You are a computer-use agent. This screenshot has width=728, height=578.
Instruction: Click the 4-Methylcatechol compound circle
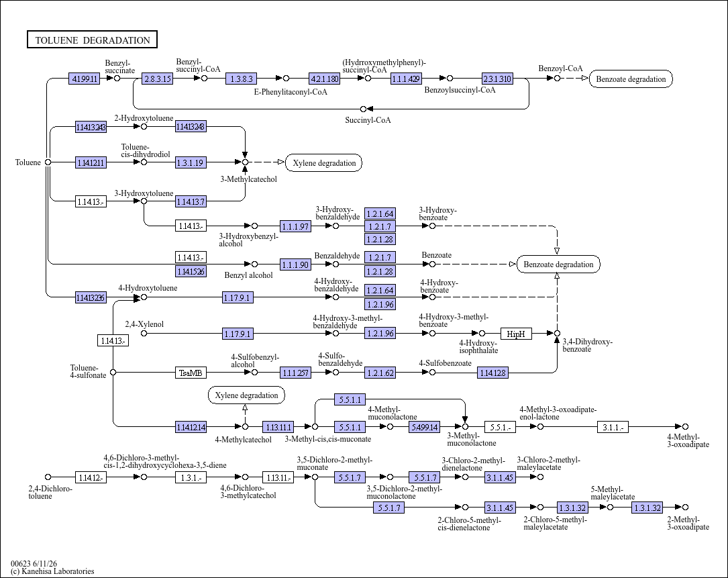[245, 426]
